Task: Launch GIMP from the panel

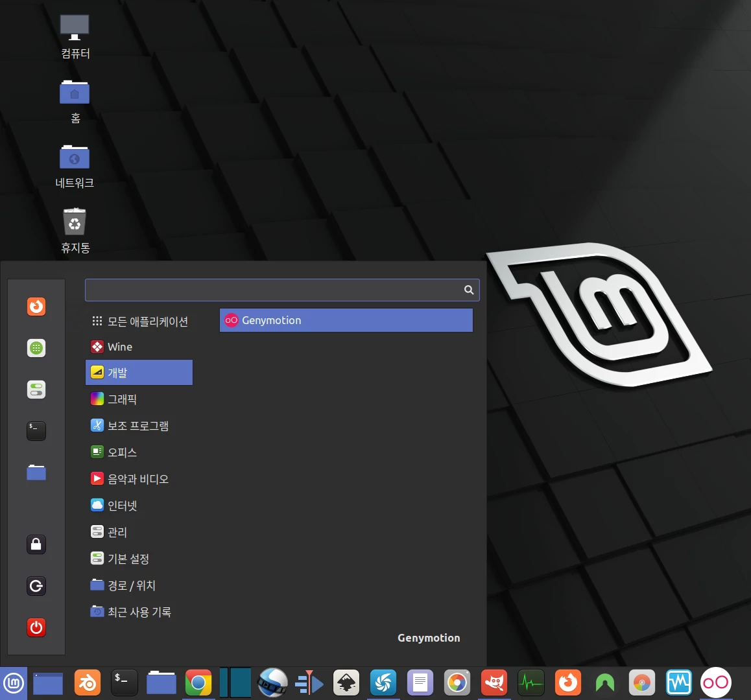Action: point(494,683)
